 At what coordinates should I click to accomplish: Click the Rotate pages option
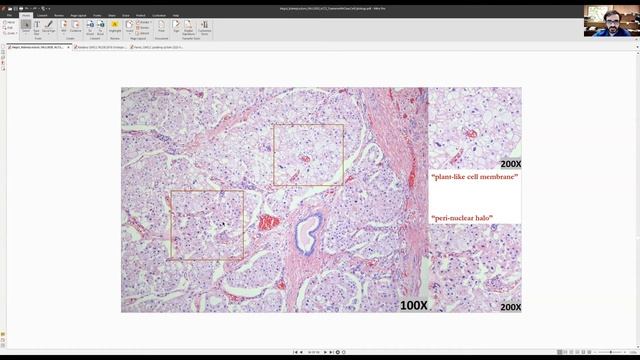[143, 22]
